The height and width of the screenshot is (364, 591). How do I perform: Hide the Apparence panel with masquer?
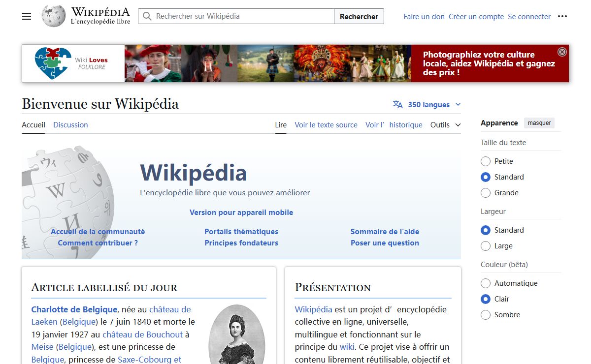tap(539, 123)
